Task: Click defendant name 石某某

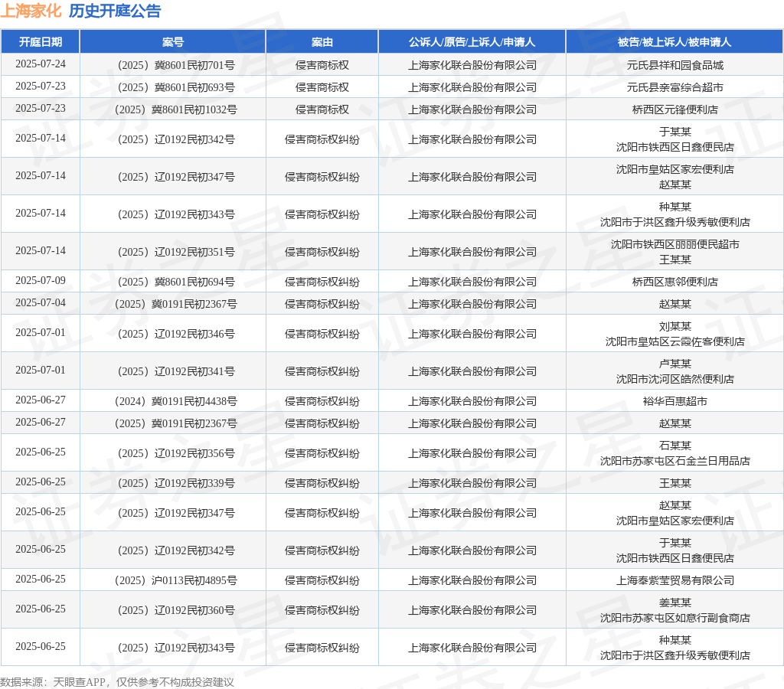Action: coord(675,446)
